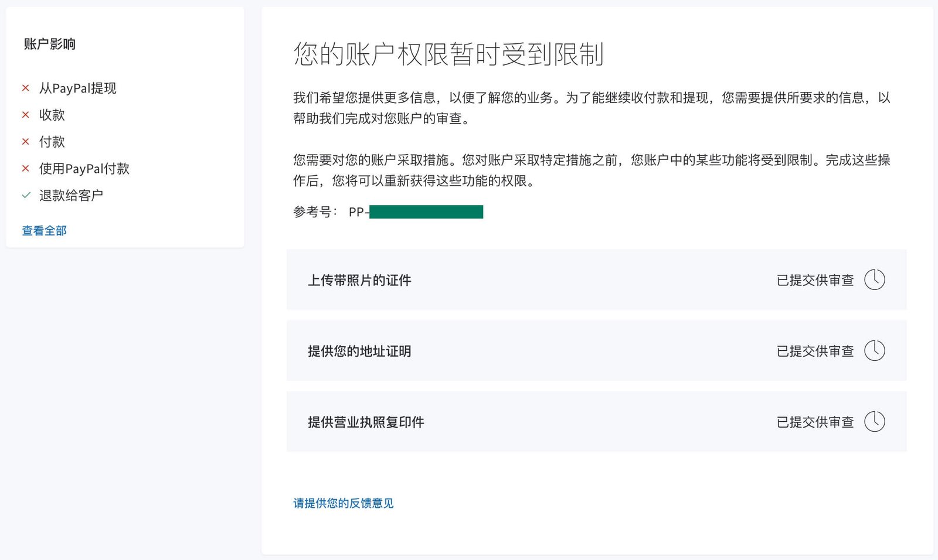Image resolution: width=938 pixels, height=560 pixels.
Task: Click the red X icon next to 从PayPal提现
Action: point(25,88)
